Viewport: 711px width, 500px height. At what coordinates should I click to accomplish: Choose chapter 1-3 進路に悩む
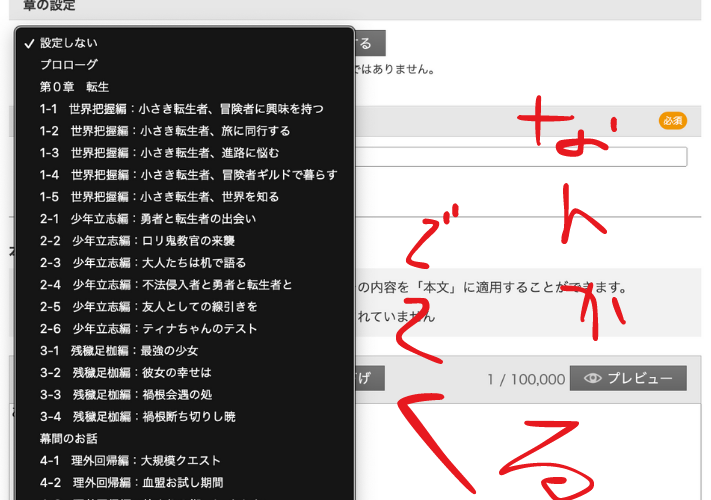pyautogui.click(x=159, y=153)
